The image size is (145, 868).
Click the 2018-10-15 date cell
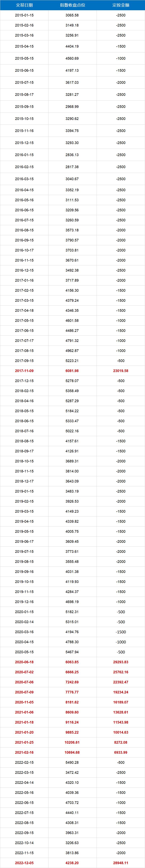24,461
